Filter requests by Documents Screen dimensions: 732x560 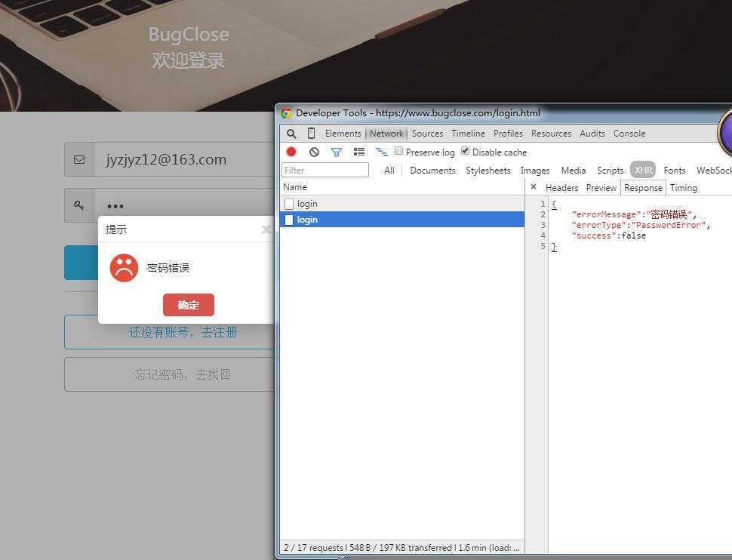coord(432,171)
